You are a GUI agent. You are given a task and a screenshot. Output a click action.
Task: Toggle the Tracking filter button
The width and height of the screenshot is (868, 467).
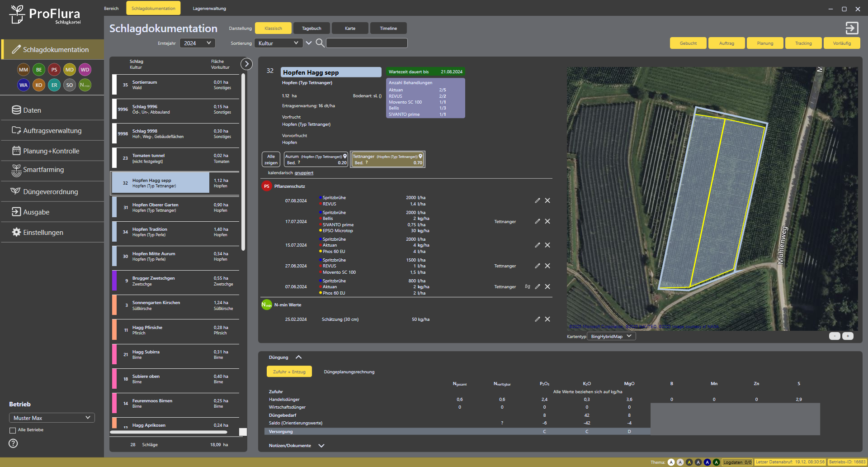(803, 43)
